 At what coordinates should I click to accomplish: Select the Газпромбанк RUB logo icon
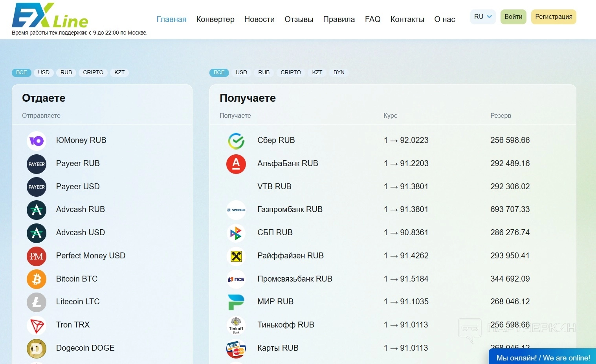(236, 210)
